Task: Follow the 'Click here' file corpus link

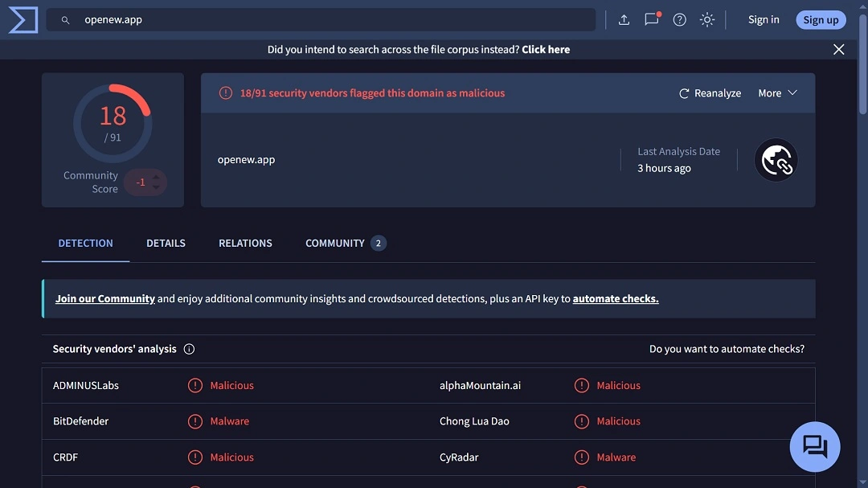Action: click(x=546, y=49)
